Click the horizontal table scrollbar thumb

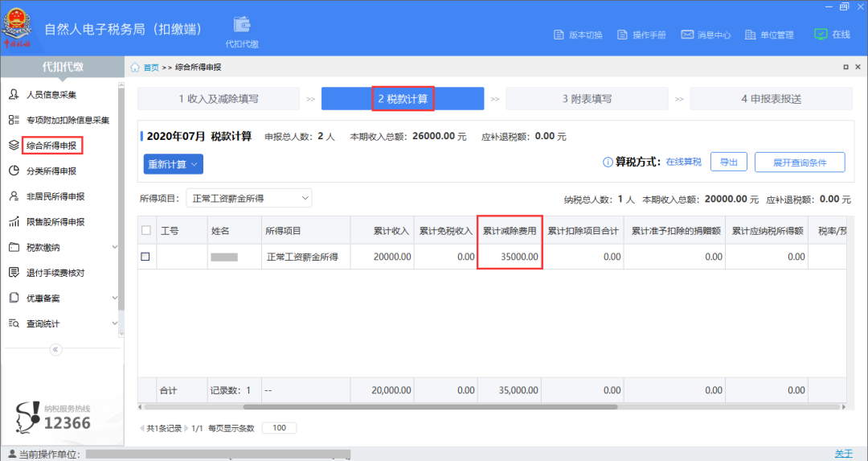[430, 407]
